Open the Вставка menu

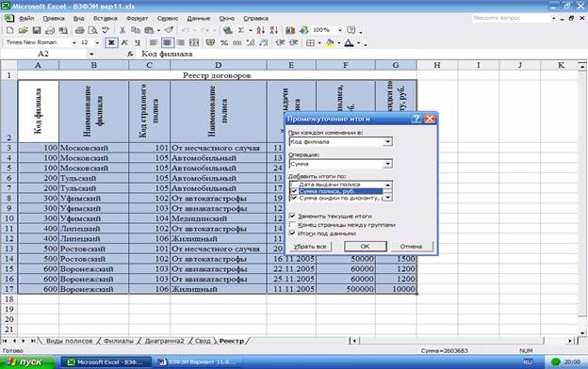pyautogui.click(x=105, y=18)
